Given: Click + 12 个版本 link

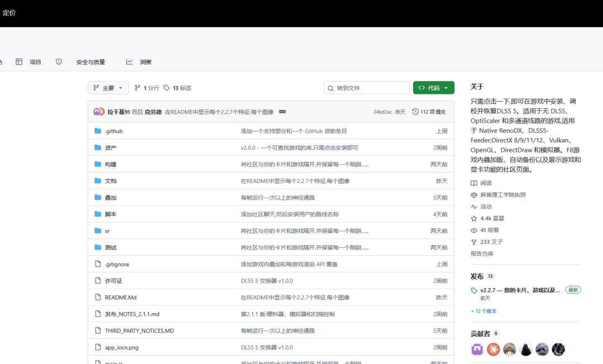Looking at the screenshot, I should (x=484, y=311).
